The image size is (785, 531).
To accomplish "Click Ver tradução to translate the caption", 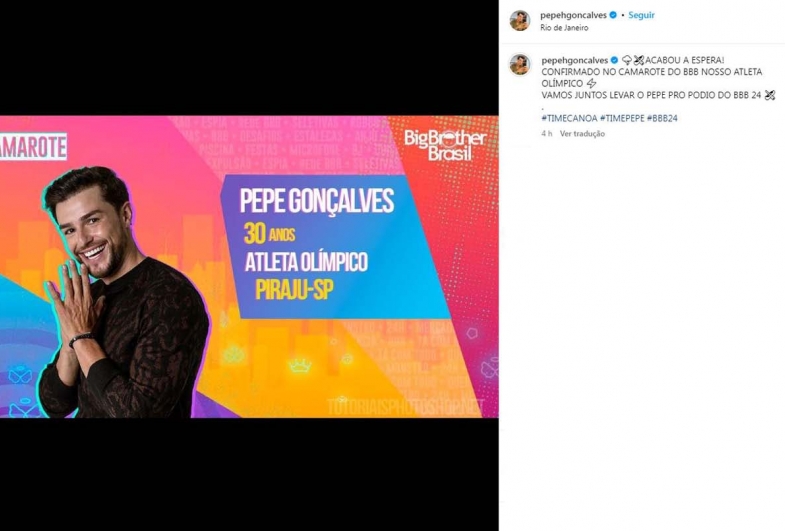I will [582, 134].
